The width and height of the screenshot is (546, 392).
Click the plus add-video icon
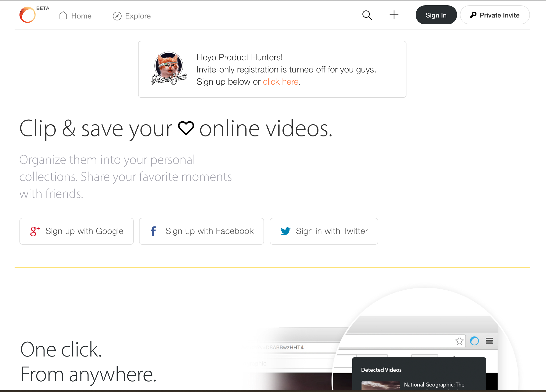tap(394, 15)
